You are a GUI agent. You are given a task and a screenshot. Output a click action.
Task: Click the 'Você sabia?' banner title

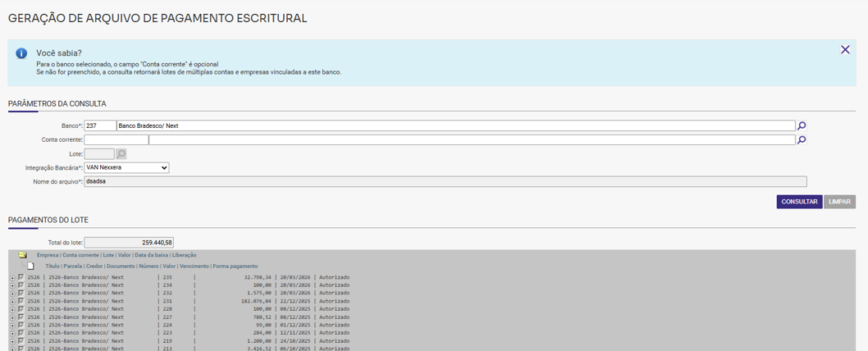coord(59,53)
